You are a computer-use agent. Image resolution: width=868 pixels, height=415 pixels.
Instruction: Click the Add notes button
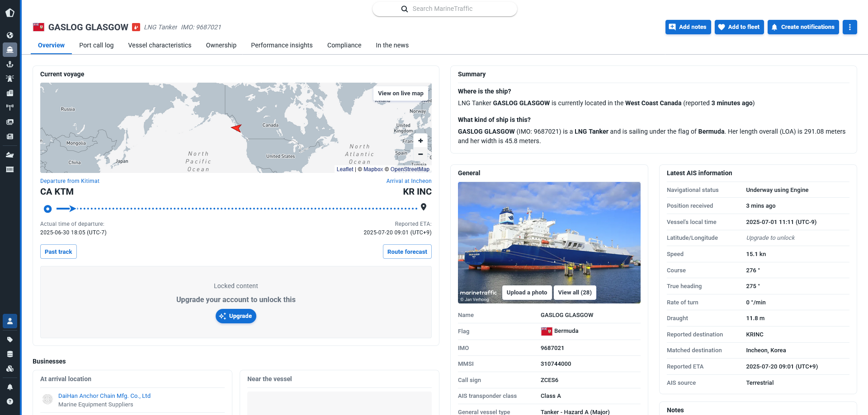pos(688,27)
